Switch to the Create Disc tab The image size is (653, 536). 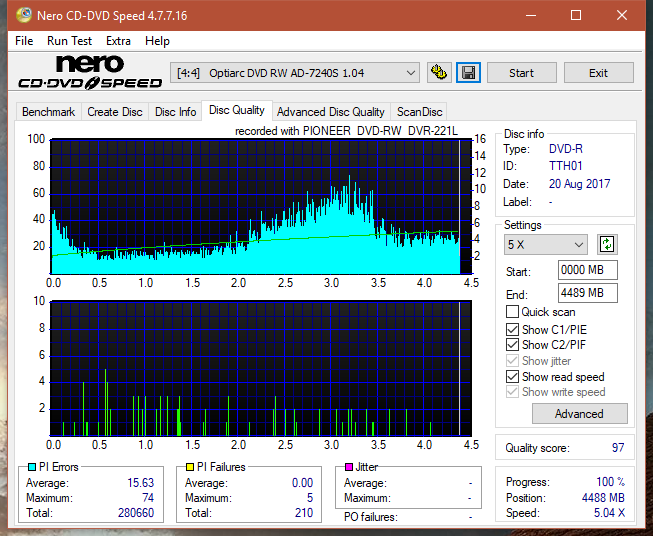115,112
